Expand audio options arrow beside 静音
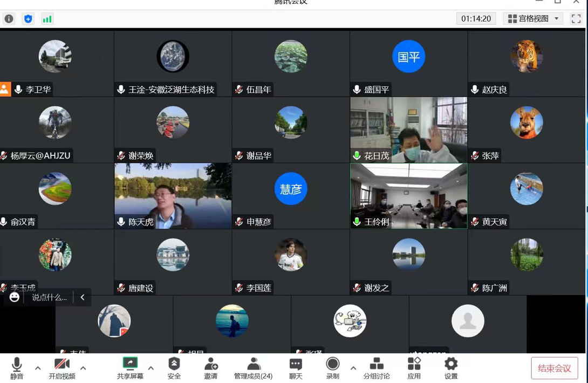Viewport: 588px width, 383px height. pyautogui.click(x=38, y=368)
